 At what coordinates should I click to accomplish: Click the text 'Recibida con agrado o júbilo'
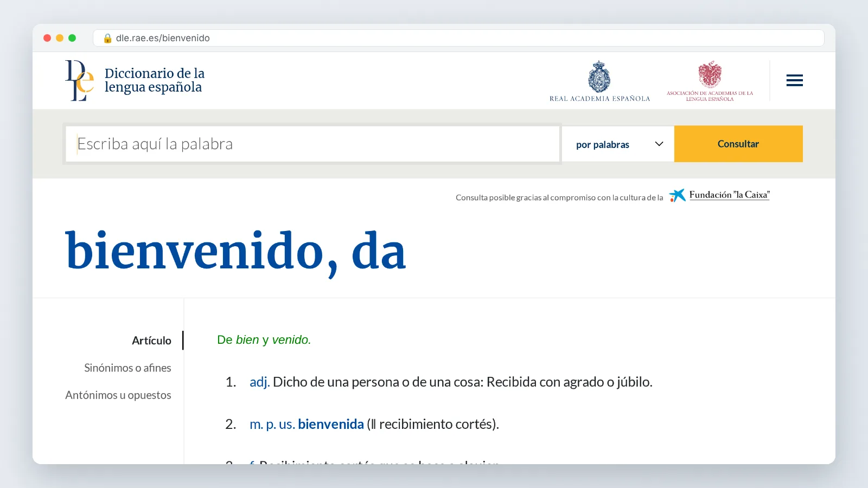point(568,382)
